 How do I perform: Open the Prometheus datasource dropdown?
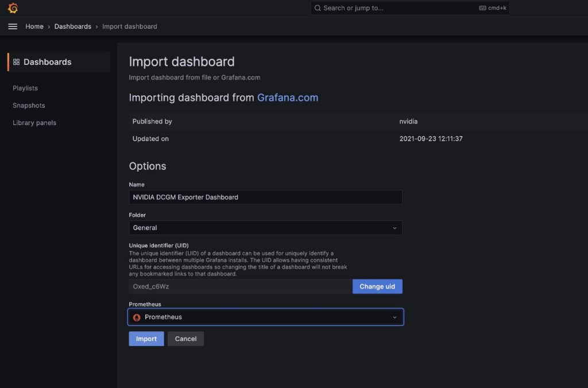coord(265,317)
